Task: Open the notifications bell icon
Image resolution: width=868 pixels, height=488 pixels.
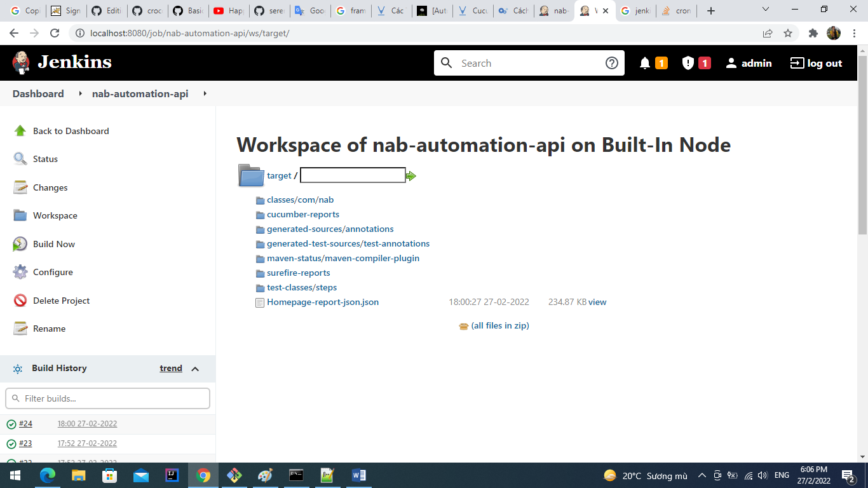Action: [645, 63]
